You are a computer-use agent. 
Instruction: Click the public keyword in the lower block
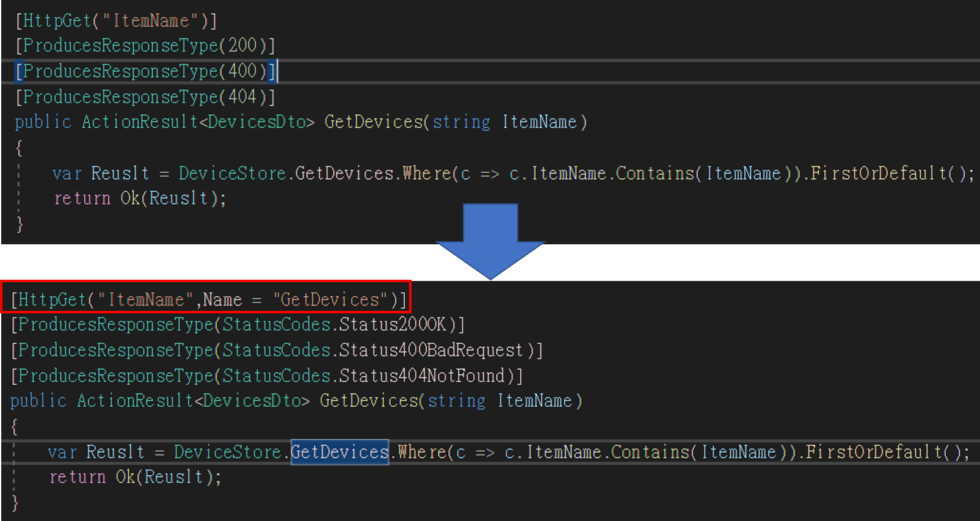click(x=38, y=401)
